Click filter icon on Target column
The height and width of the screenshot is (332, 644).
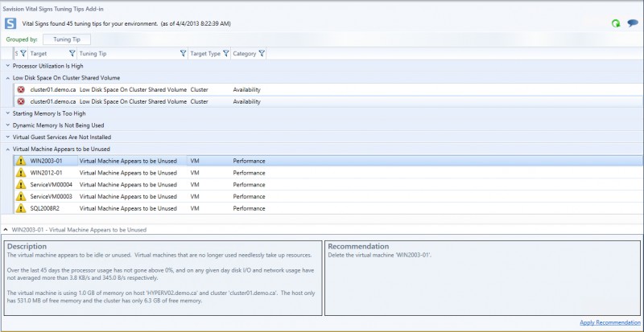pyautogui.click(x=72, y=53)
